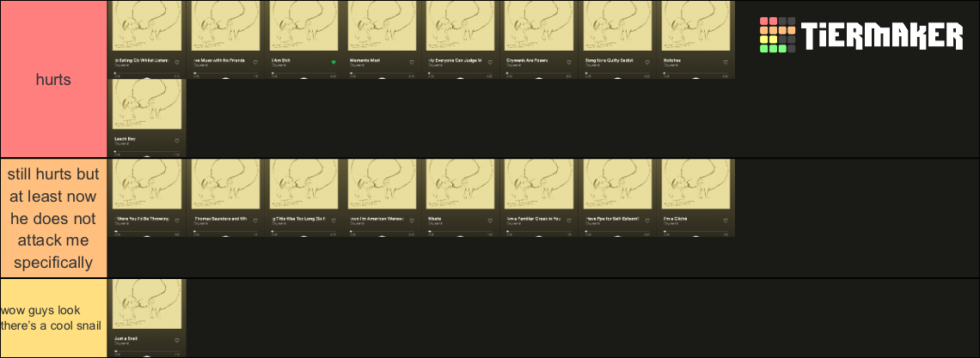The height and width of the screenshot is (358, 980).
Task: Click the 'Have Pipe for Self-Esteem' title
Action: (610, 219)
